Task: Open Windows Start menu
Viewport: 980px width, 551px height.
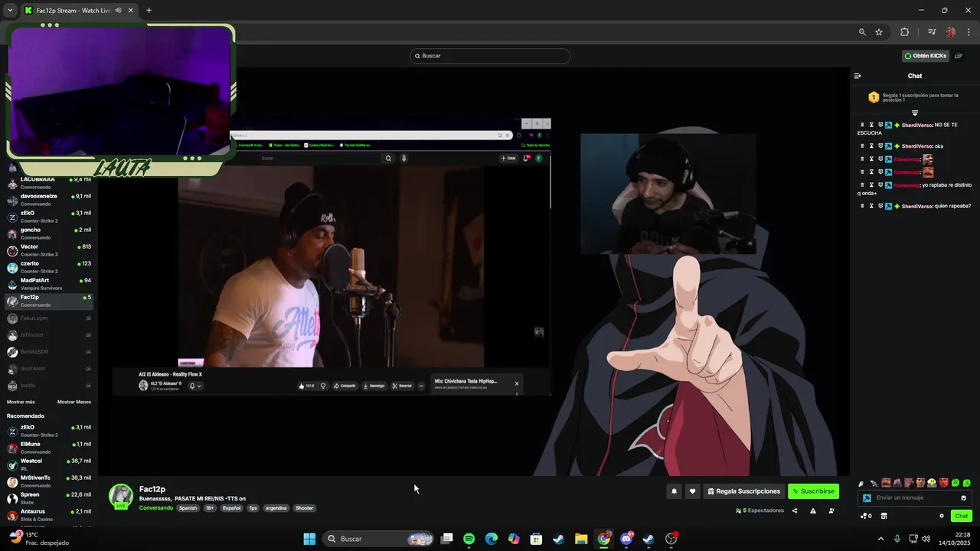Action: point(309,539)
